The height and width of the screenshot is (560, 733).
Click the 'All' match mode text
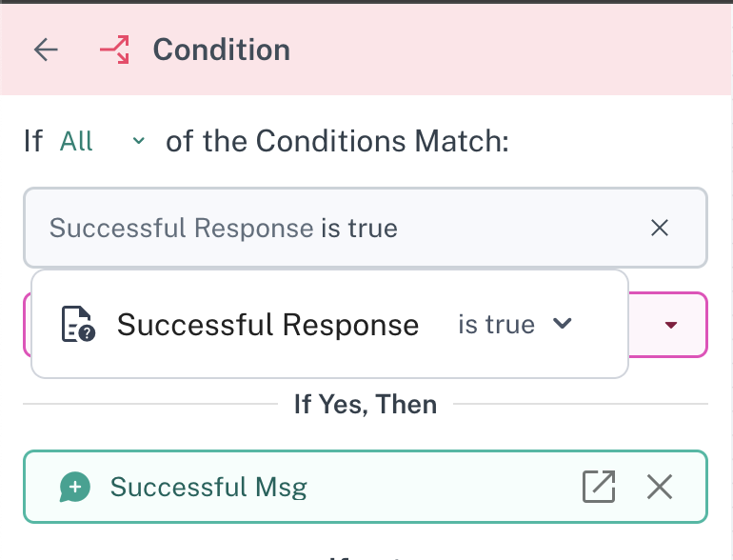[x=76, y=142]
